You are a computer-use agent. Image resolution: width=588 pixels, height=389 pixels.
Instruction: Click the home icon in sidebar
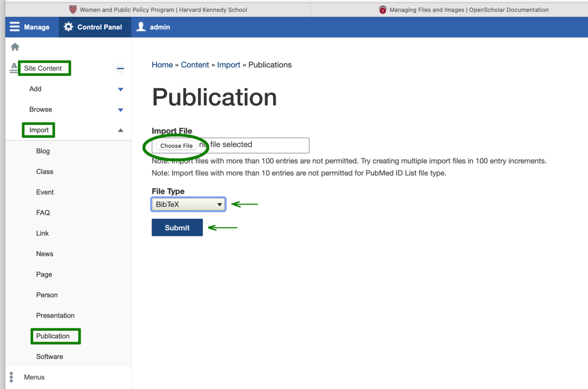(15, 47)
